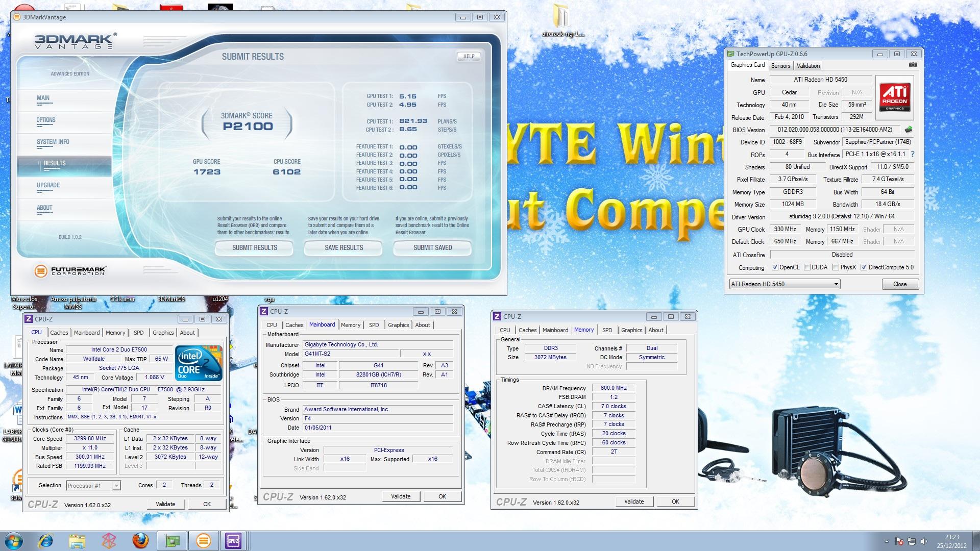Click the GPU-Z Name field value
The height and width of the screenshot is (551, 980).
pos(820,80)
